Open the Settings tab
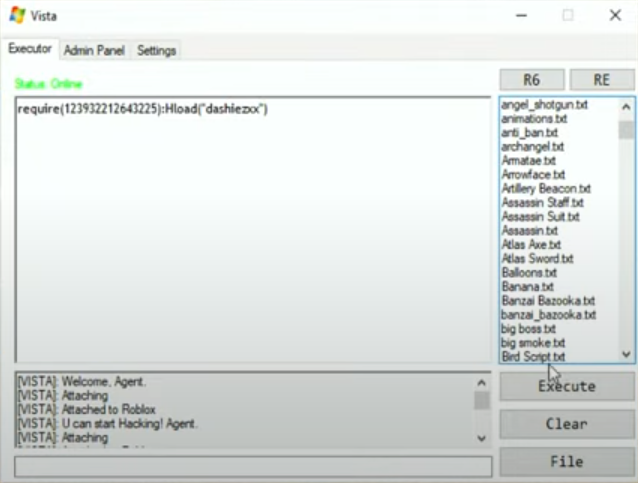Screen dimensions: 638x483 (x=156, y=50)
